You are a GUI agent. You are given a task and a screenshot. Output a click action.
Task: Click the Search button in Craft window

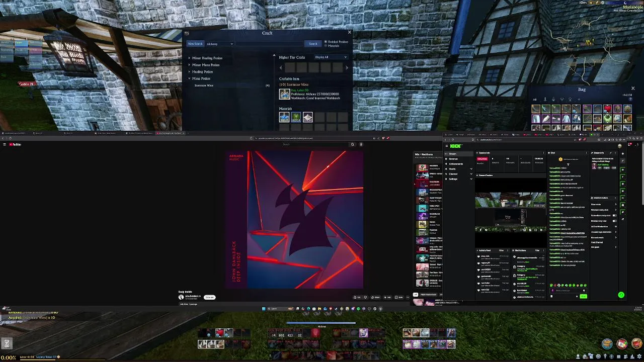click(313, 44)
